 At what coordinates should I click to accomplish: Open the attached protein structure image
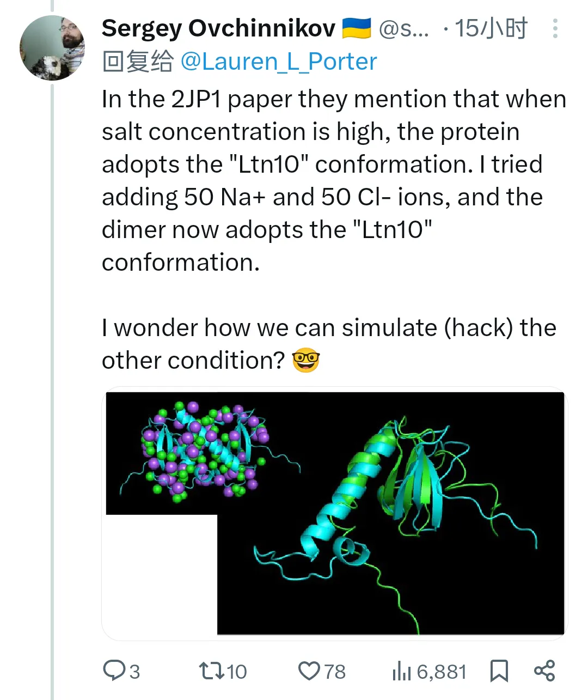pos(335,513)
